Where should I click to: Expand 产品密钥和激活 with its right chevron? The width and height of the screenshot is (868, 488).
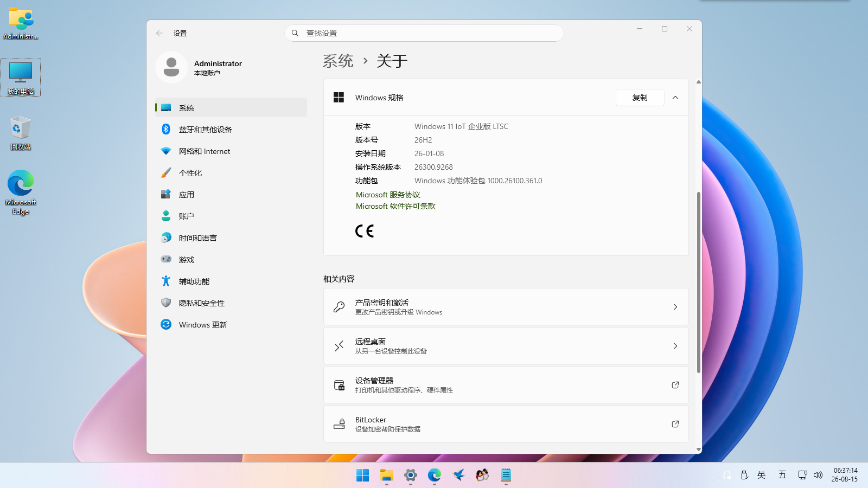pyautogui.click(x=675, y=307)
